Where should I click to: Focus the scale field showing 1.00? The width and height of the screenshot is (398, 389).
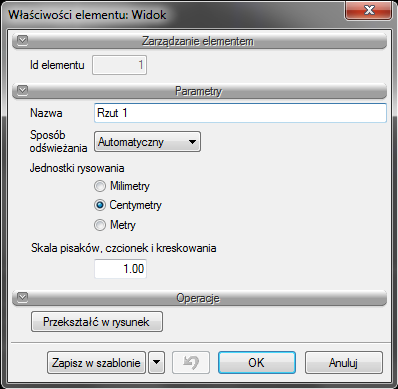click(120, 269)
